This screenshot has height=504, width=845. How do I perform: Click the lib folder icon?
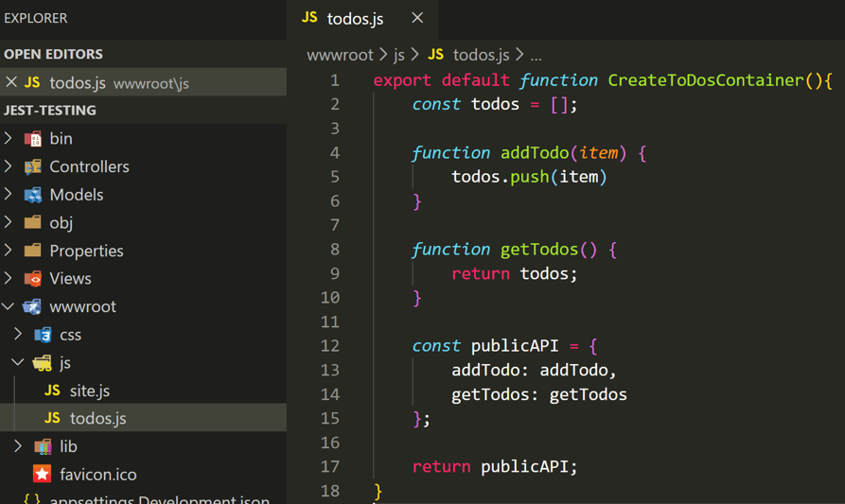coord(44,446)
